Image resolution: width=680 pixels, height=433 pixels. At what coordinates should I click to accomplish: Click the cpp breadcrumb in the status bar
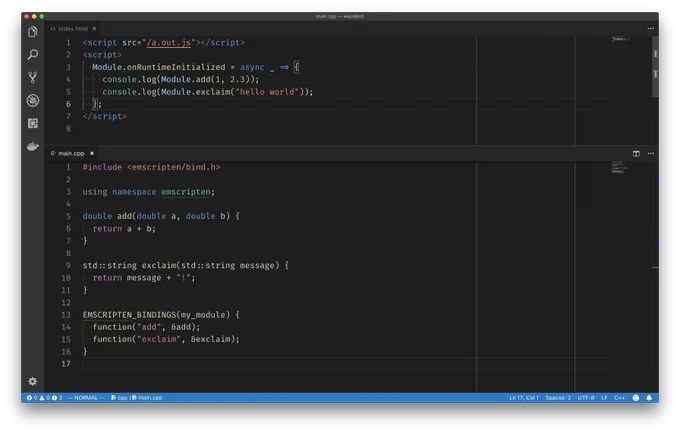pos(119,398)
